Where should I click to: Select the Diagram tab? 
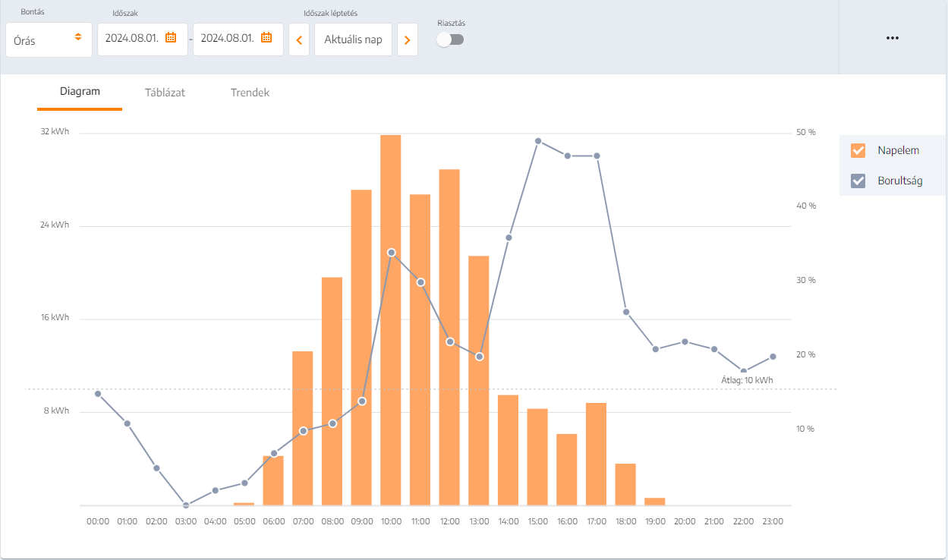tap(80, 92)
